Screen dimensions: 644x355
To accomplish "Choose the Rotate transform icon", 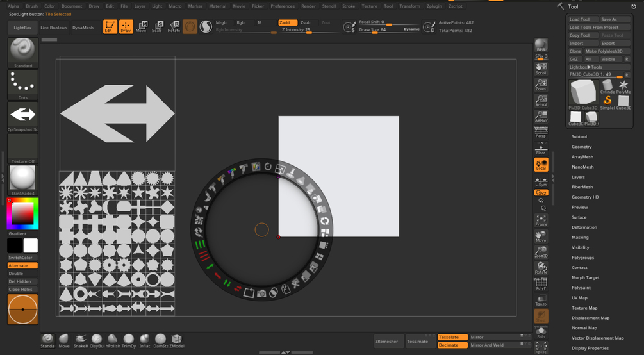I will [x=174, y=27].
